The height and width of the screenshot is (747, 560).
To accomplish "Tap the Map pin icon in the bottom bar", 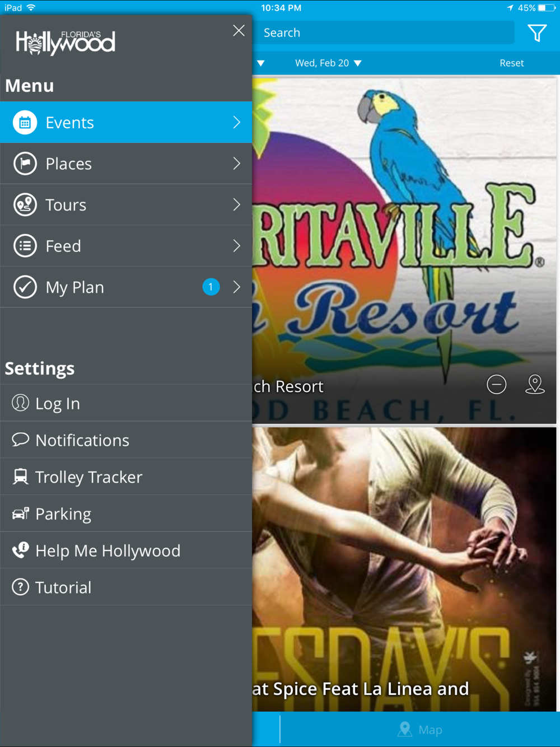I will pos(404,730).
